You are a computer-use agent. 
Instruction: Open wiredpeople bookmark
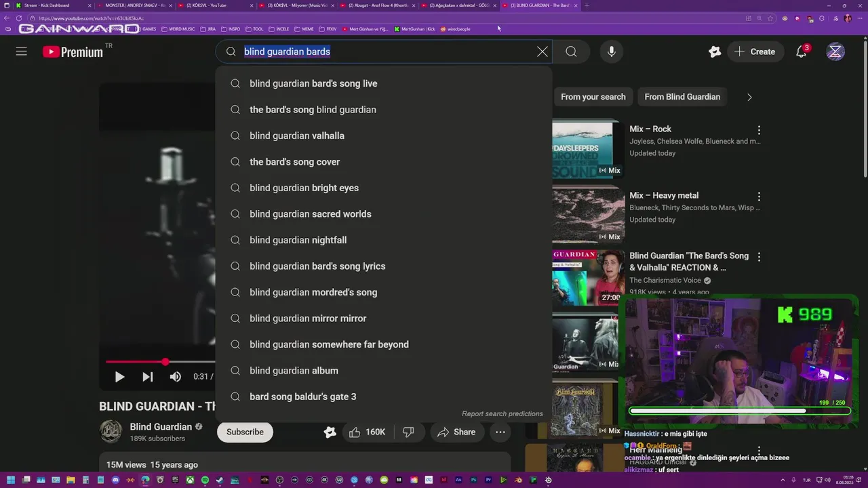tap(456, 29)
